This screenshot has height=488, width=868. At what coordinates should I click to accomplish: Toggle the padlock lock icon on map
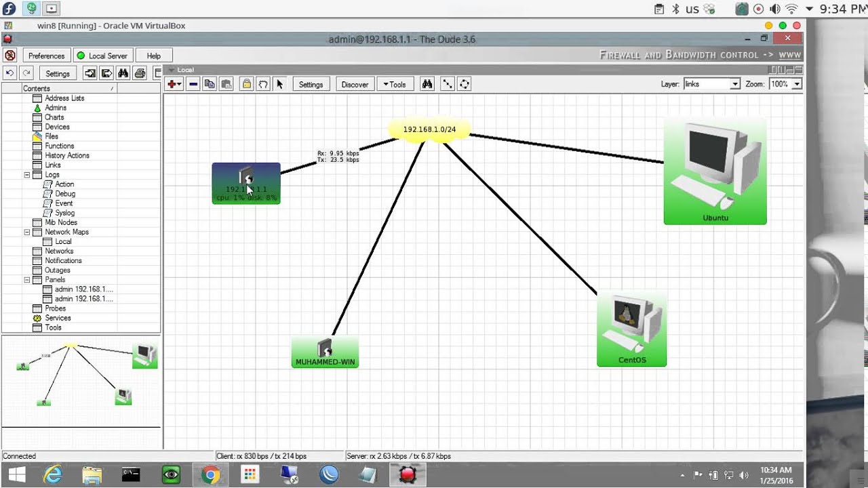247,84
